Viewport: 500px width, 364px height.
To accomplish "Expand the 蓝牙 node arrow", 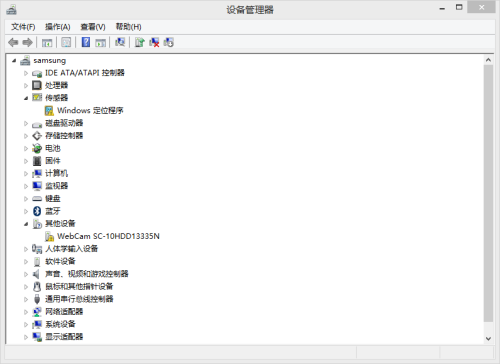I will (x=26, y=211).
